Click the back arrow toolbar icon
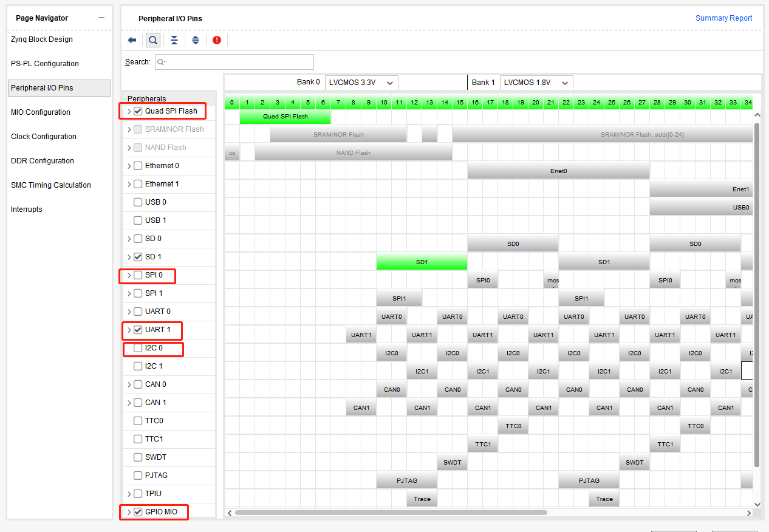 (x=132, y=40)
